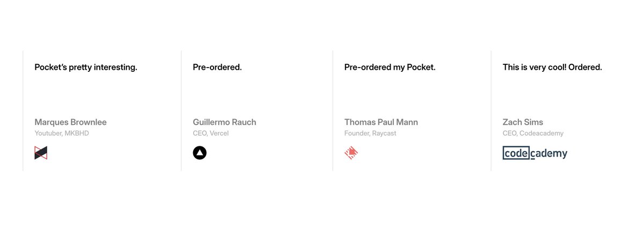Viewport: 644px width, 237px height.
Task: Click the name Zach Sims
Action: tap(523, 122)
